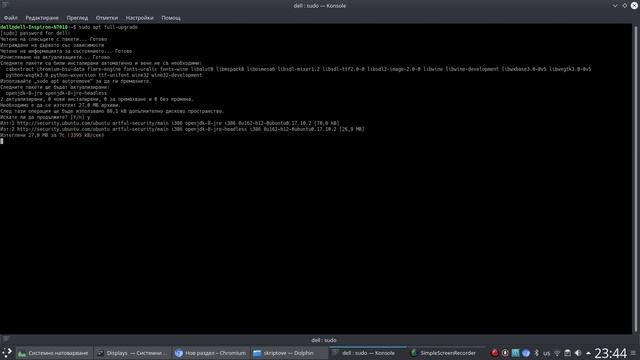
Task: Expand hidden system tray icons arrow
Action: pos(588,353)
